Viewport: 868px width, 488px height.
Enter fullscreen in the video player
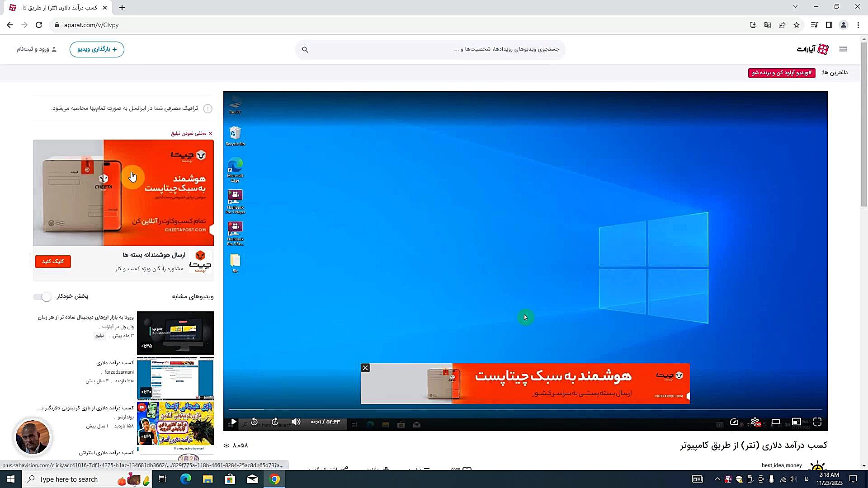(x=817, y=422)
